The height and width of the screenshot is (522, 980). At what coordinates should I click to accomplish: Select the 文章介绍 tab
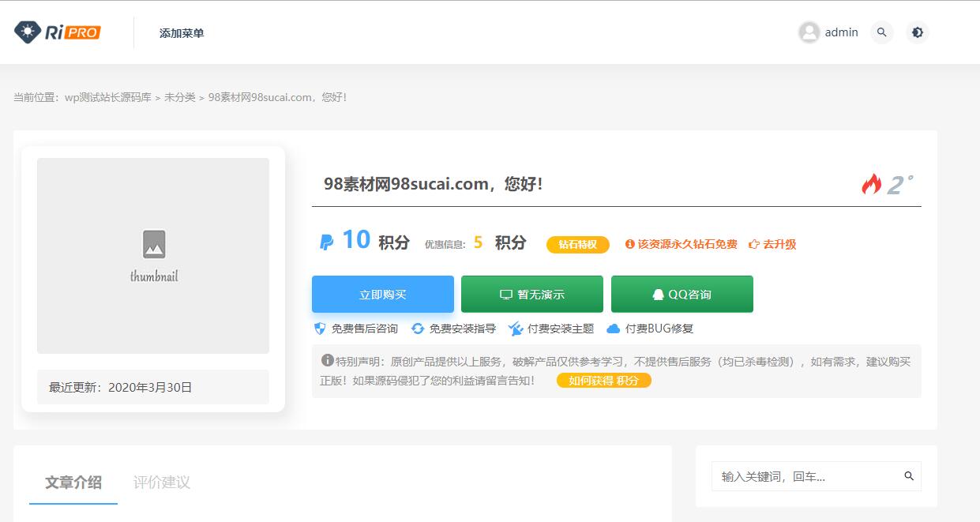click(x=73, y=483)
